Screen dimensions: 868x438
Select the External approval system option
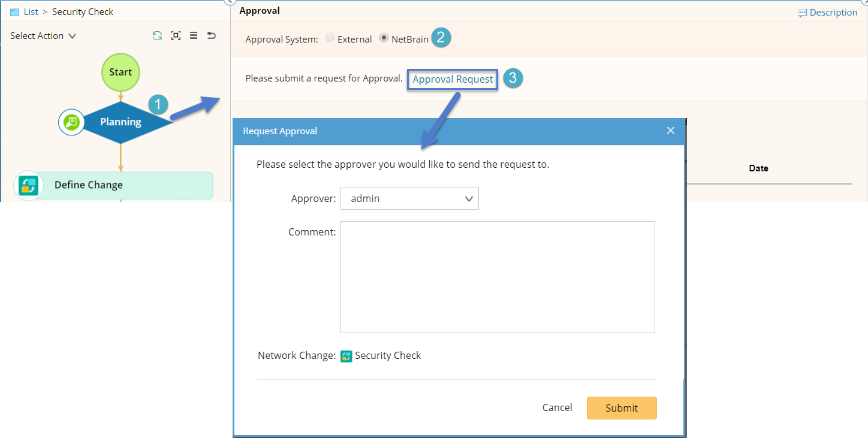(330, 38)
